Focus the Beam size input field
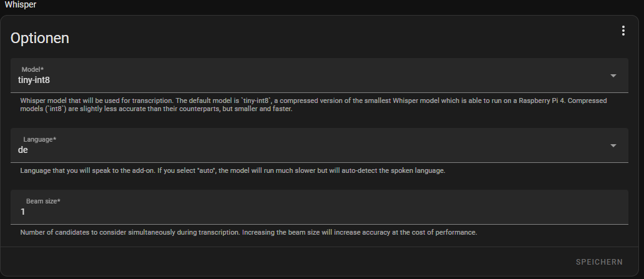 click(320, 212)
